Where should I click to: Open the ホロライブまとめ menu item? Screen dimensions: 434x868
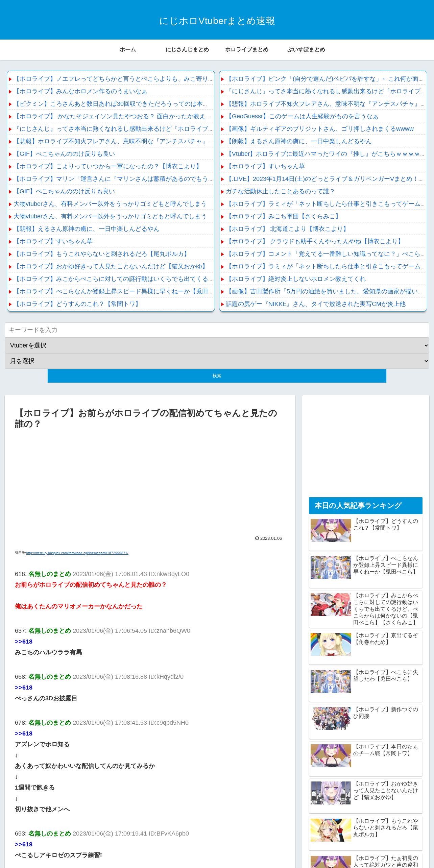[247, 50]
